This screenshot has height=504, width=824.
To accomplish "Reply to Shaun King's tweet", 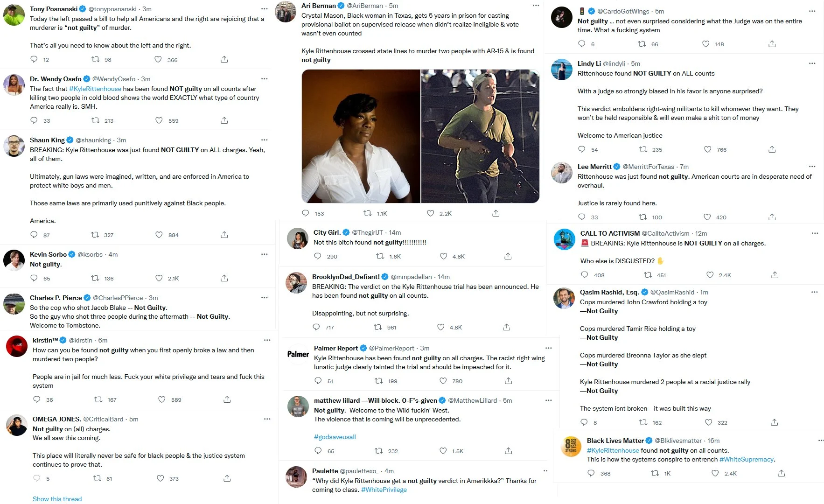I will click(x=34, y=235).
